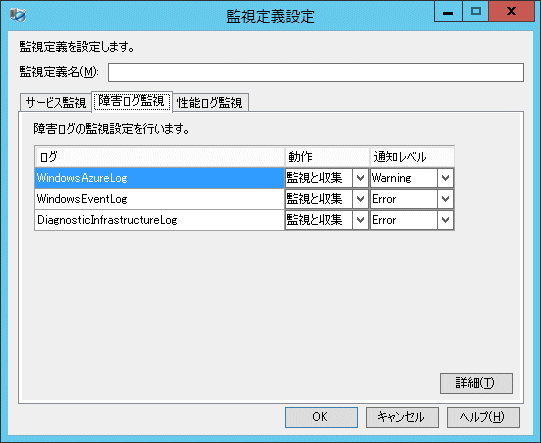This screenshot has width=541, height=443.
Task: Click the 動作 column header
Action: pos(327,157)
